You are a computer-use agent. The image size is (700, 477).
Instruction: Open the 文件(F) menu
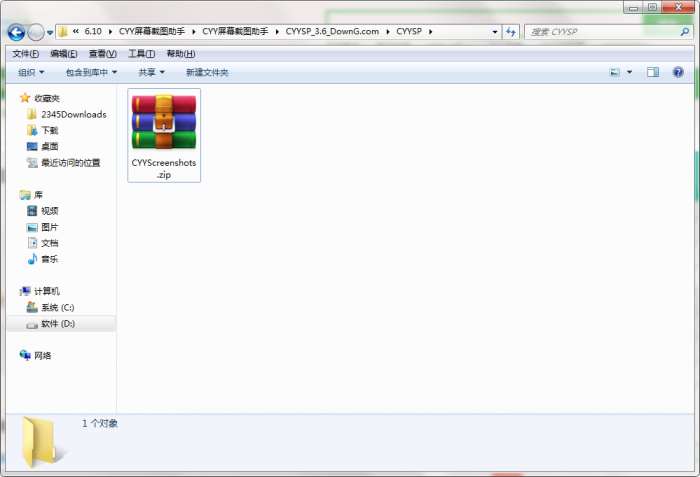point(25,54)
